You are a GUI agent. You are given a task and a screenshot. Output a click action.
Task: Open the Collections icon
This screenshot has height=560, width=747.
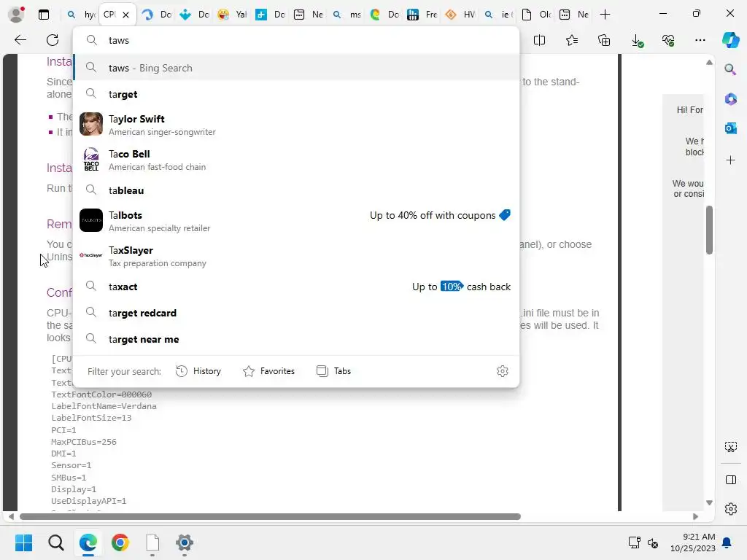coord(604,41)
